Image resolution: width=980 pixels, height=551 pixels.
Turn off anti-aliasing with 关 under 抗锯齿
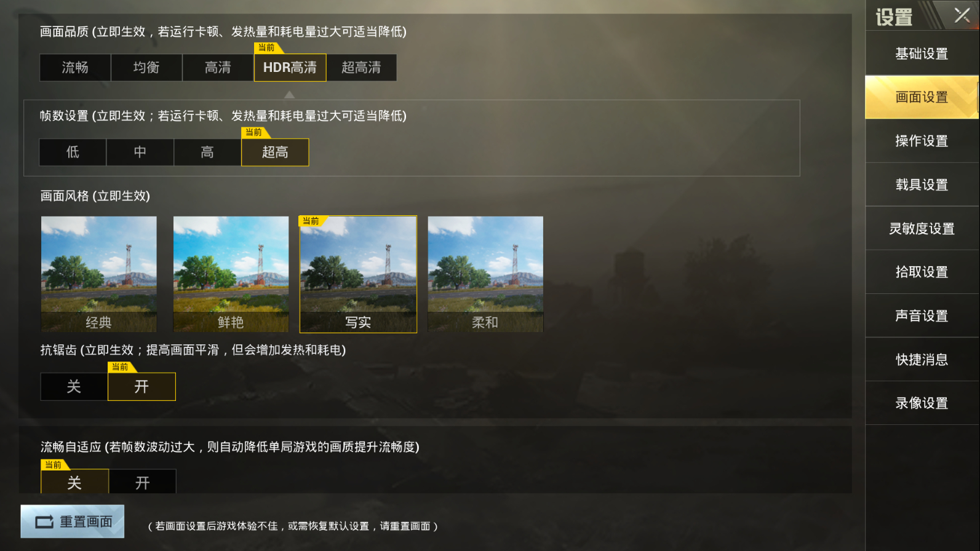(74, 387)
